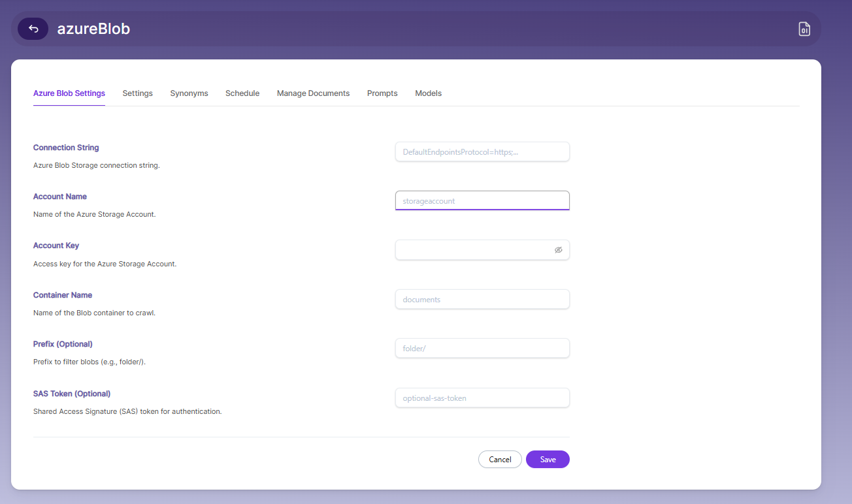852x504 pixels.
Task: Go to the Schedule tab
Action: (x=242, y=93)
